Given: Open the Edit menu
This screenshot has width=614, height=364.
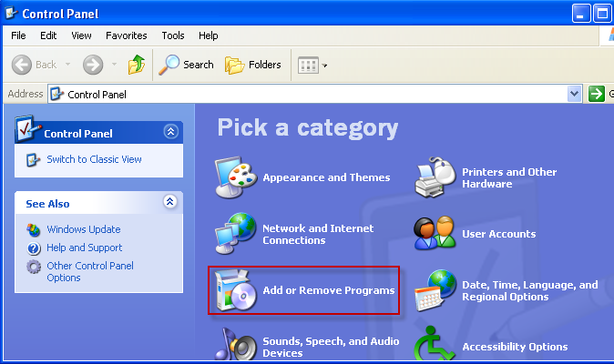Looking at the screenshot, I should click(x=48, y=35).
